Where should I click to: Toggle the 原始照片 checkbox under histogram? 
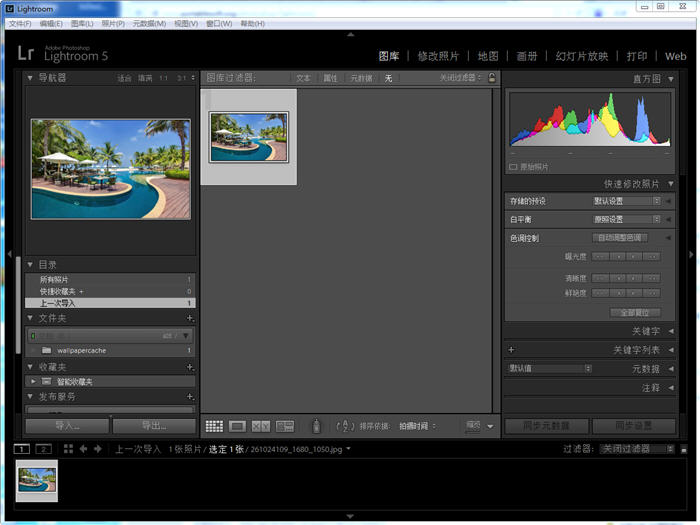(514, 167)
